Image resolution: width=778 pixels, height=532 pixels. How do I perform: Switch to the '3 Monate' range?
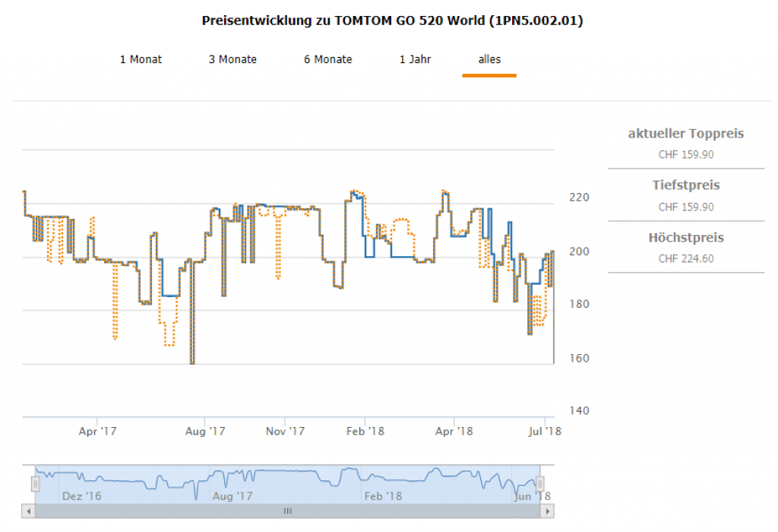(232, 59)
